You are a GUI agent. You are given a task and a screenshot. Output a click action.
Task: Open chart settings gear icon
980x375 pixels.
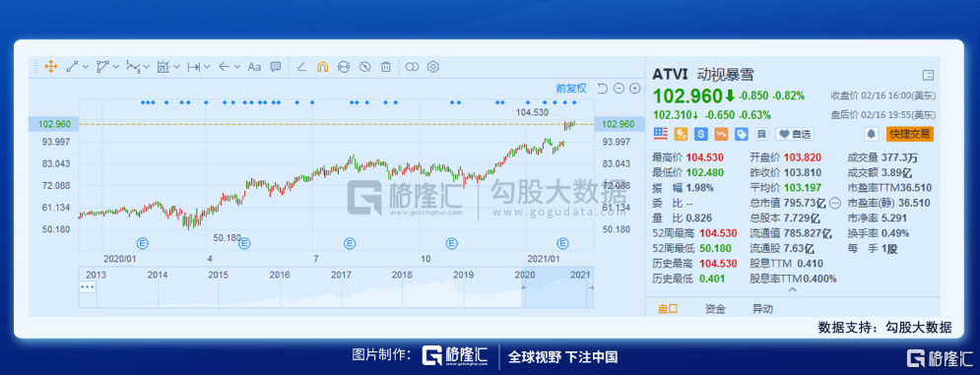(433, 67)
